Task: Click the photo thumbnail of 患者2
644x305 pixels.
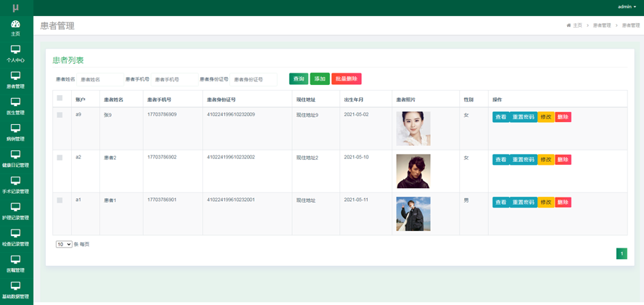Action: (413, 171)
